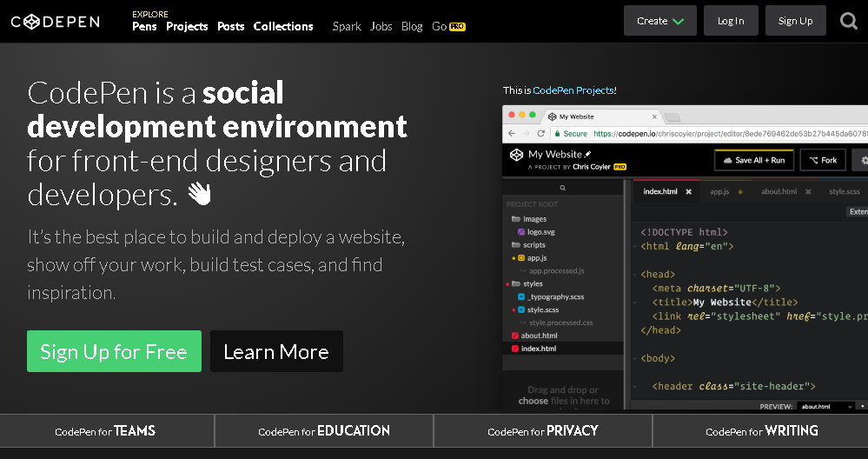Select the index.html editor tab
The image size is (868, 459).
pyautogui.click(x=660, y=191)
